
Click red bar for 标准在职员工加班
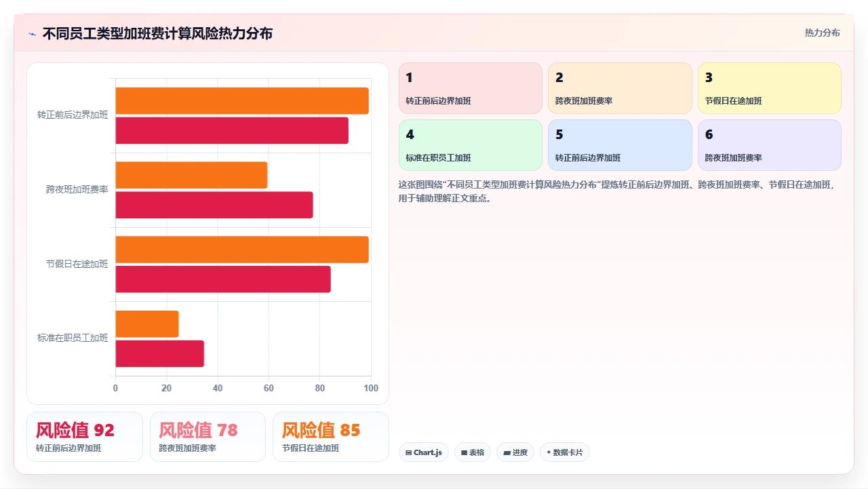click(159, 354)
